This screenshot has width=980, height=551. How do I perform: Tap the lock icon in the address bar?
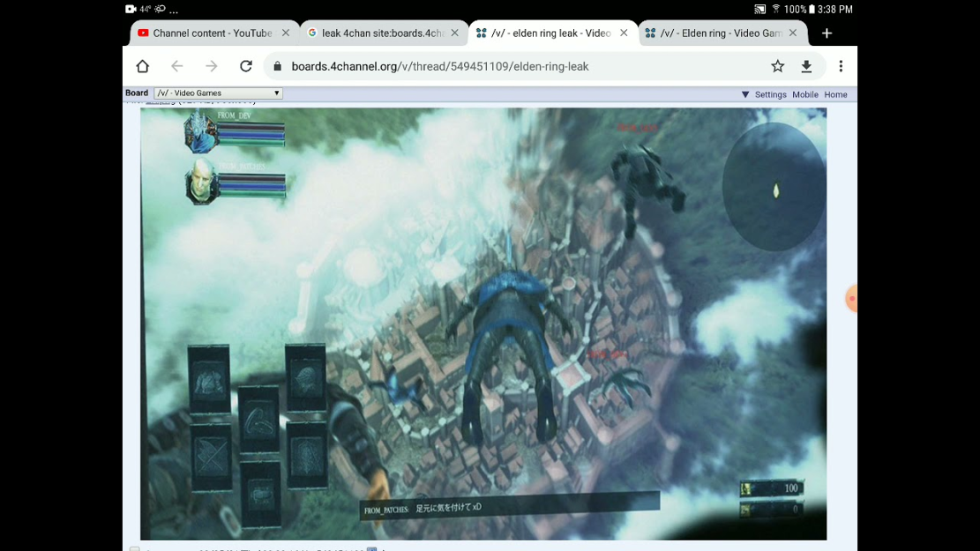pos(278,66)
